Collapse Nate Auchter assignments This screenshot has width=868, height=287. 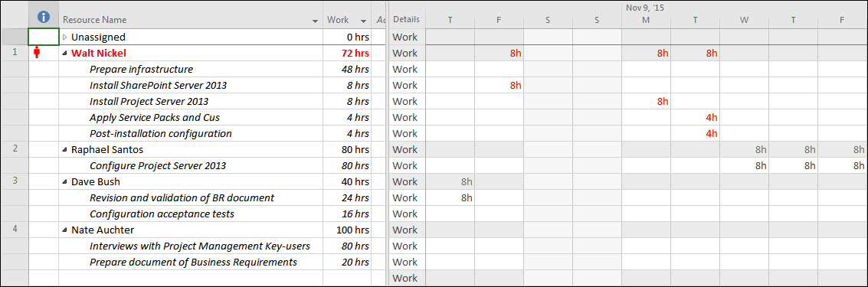coord(65,230)
